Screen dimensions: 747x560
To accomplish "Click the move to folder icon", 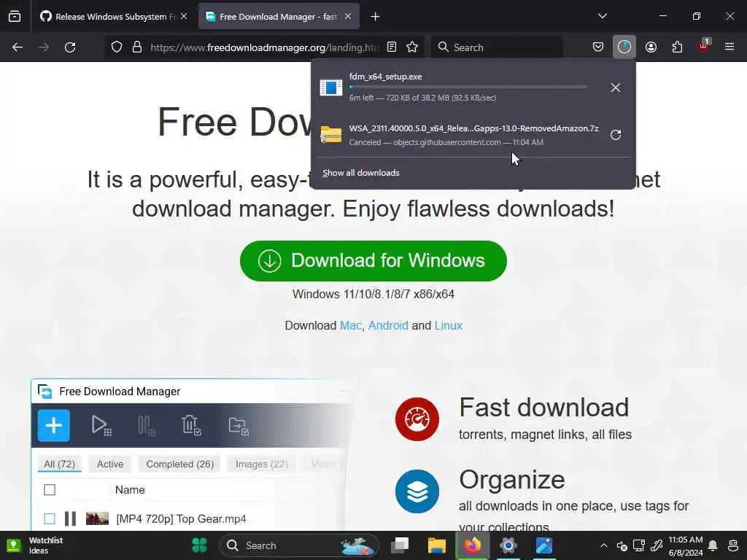I will (239, 425).
